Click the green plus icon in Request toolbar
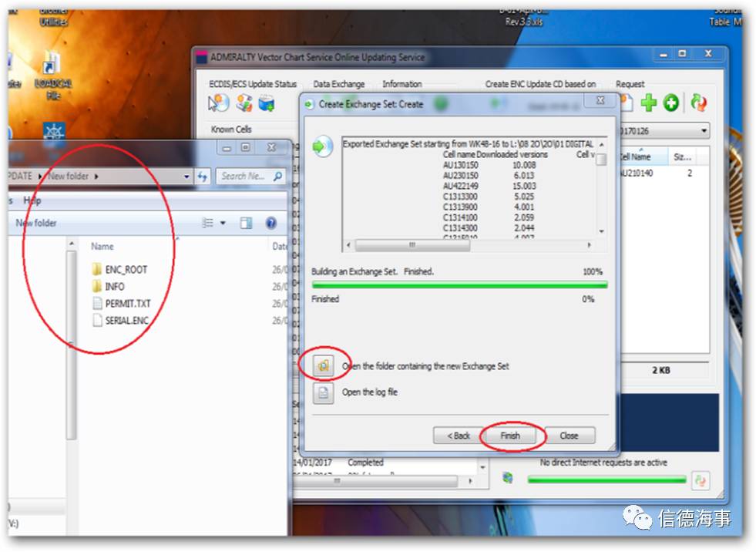This screenshot has height=552, width=756. coord(648,103)
